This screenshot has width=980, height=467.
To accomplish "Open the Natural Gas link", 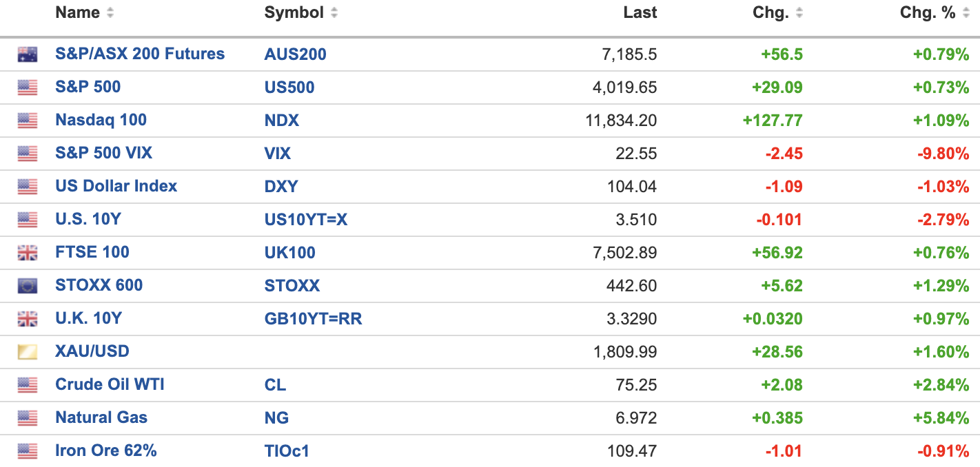I will (101, 418).
